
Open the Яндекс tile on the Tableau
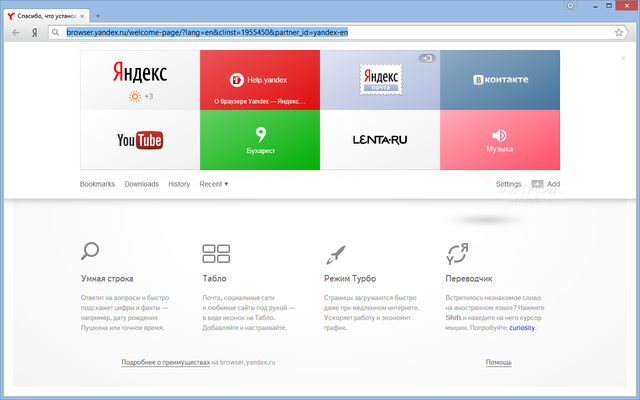coord(140,80)
